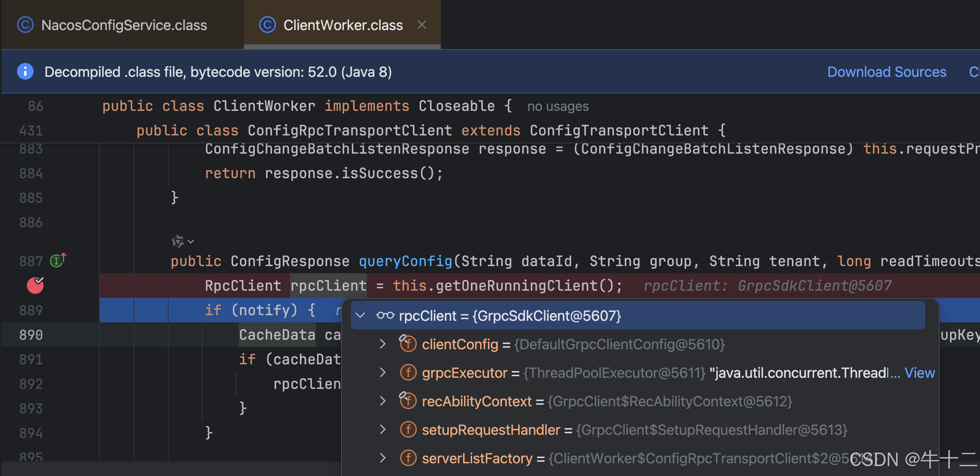Switch to NacosConfigService.class tab
The width and height of the screenshot is (980, 476).
[124, 25]
